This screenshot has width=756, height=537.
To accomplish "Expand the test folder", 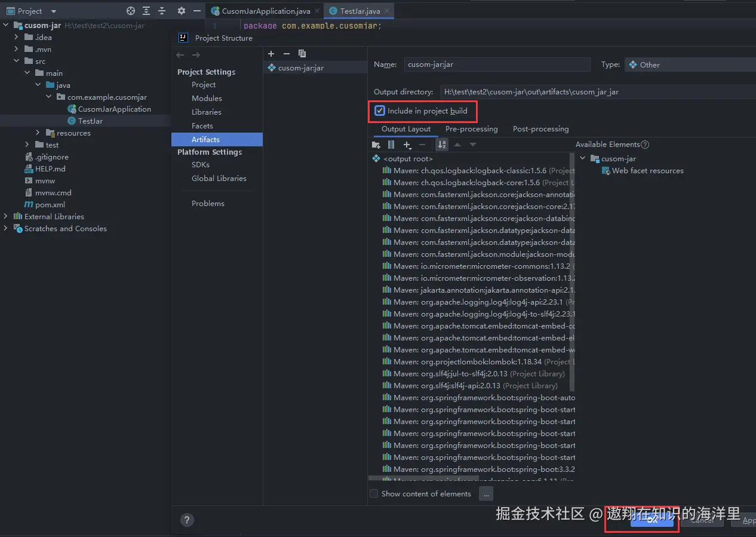I will (27, 145).
